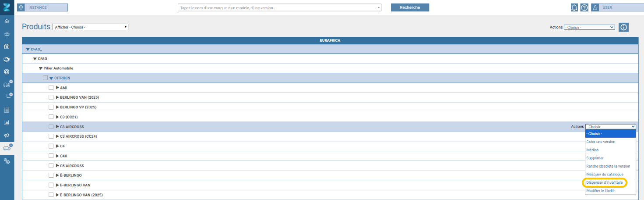Open the @ email sidebar icon
644x200 pixels.
pos(7,71)
